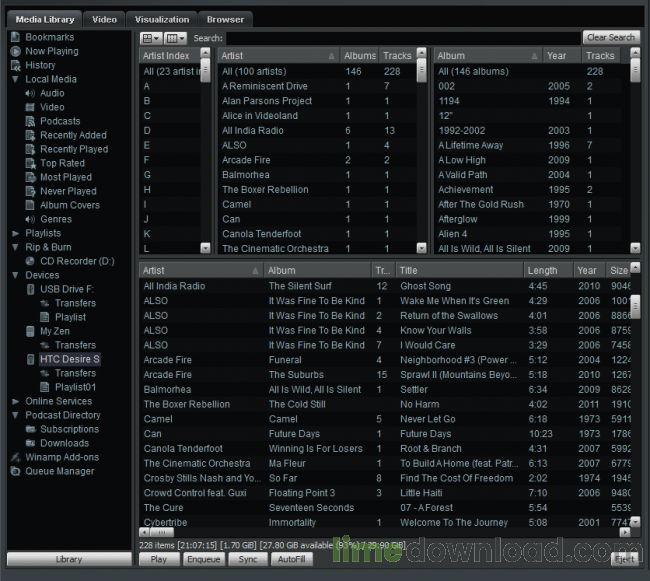This screenshot has width=650, height=581.
Task: Sort tracks by Length column header
Action: coord(548,271)
